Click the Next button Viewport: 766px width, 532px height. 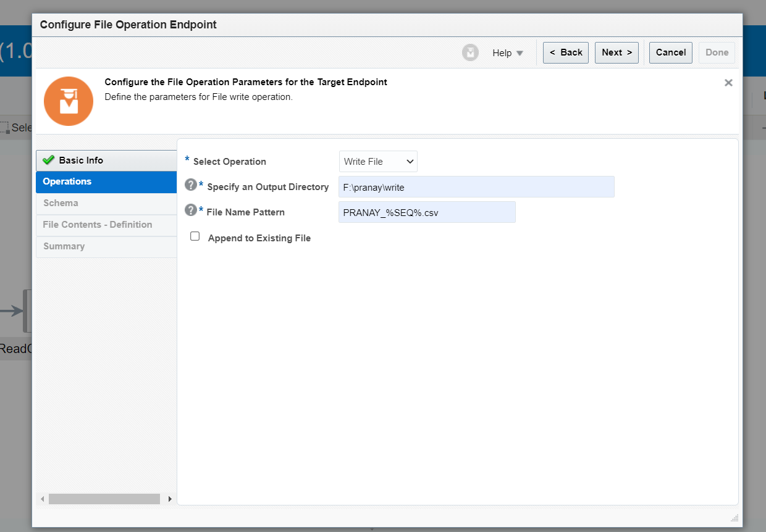click(x=616, y=52)
